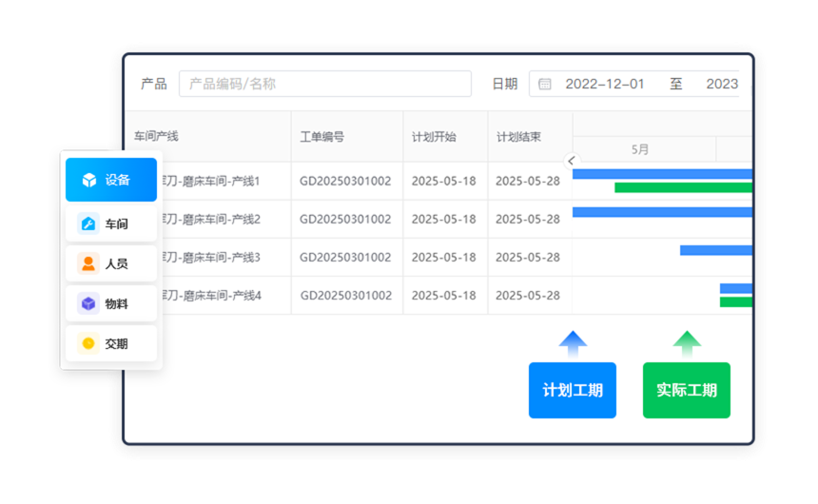Click work order GD20250301002 in 产线3 row
Screen dimensions: 818x504
point(345,257)
